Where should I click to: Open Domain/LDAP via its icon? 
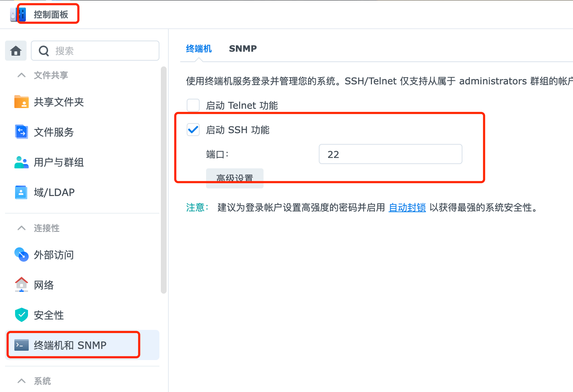point(21,192)
